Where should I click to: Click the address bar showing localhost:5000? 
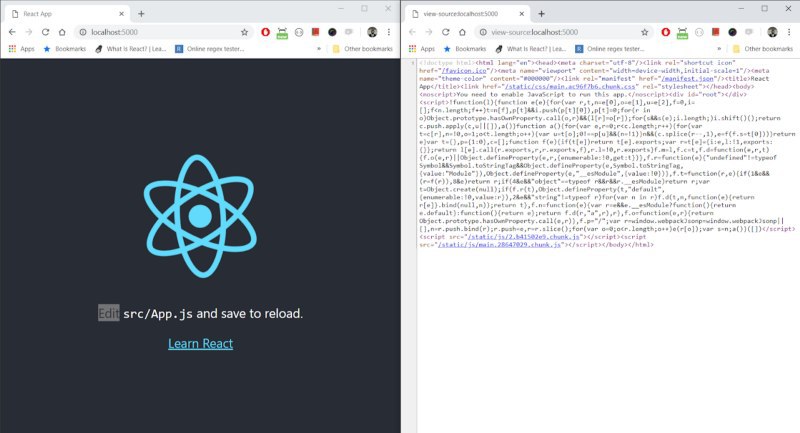[163, 32]
